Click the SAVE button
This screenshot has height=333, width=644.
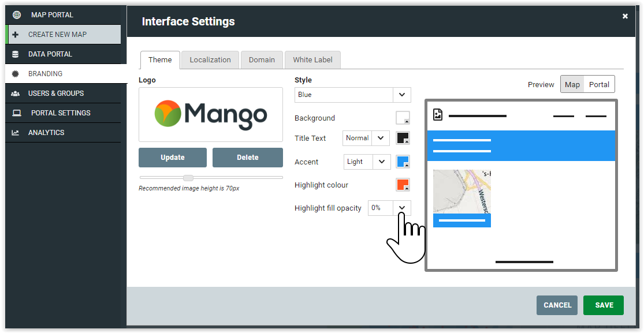[x=604, y=305]
